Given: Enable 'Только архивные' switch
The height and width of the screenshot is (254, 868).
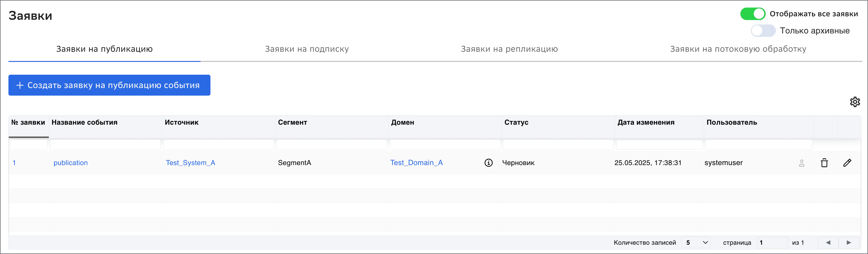Looking at the screenshot, I should (763, 31).
